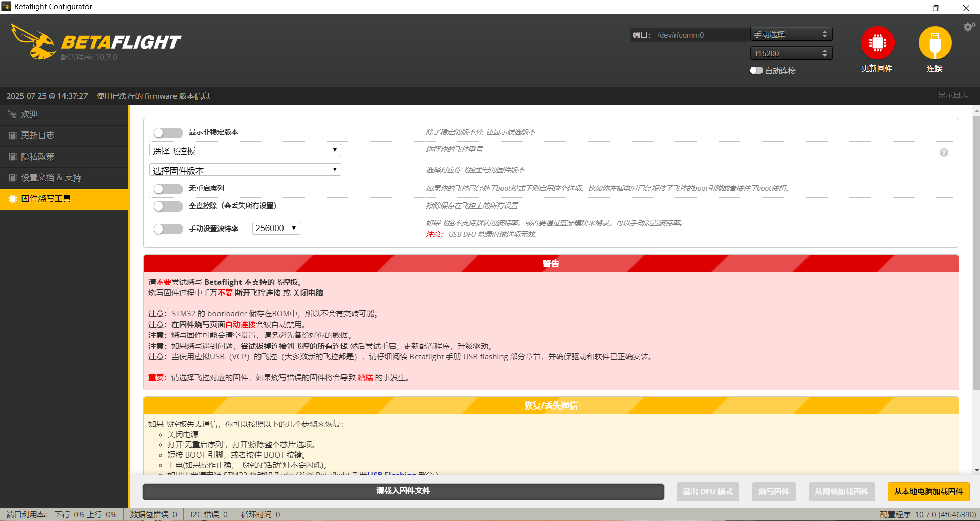The height and width of the screenshot is (521, 980).
Task: Click the Betaflight bee logo
Action: click(34, 41)
